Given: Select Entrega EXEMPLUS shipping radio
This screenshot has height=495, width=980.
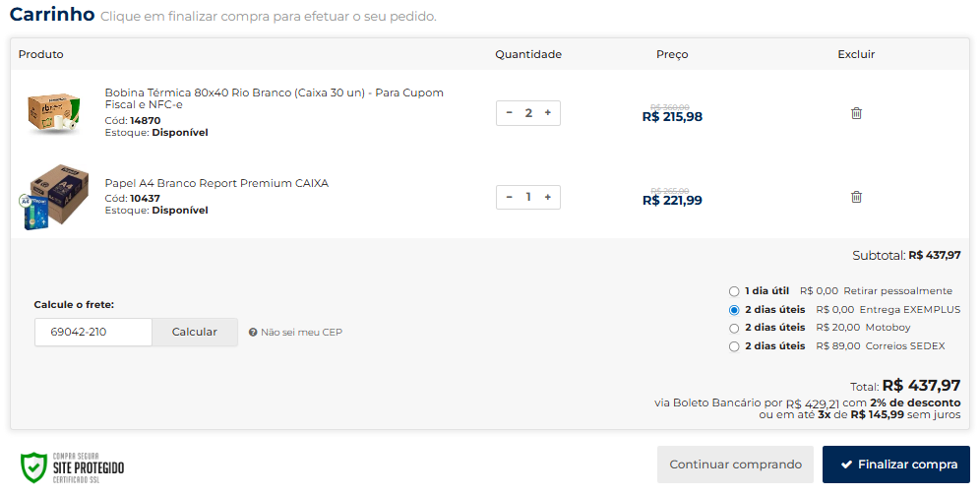Looking at the screenshot, I should click(x=734, y=310).
